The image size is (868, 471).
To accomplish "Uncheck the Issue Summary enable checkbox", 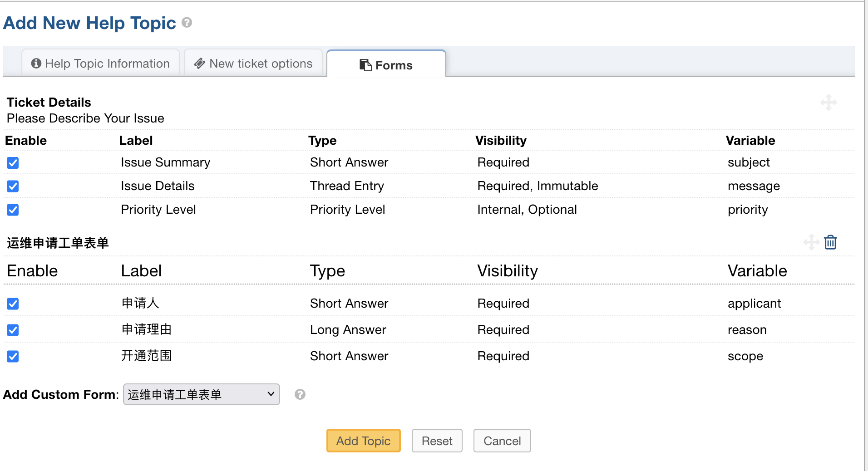I will tap(13, 163).
